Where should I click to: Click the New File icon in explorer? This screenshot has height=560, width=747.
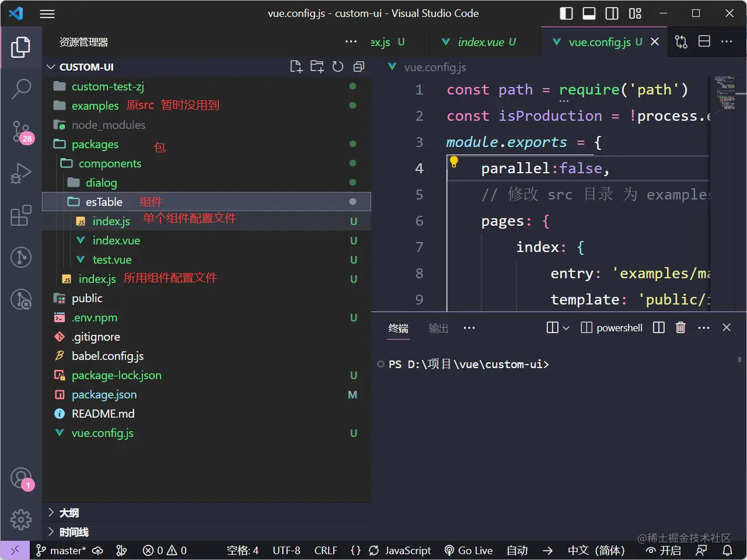(296, 66)
